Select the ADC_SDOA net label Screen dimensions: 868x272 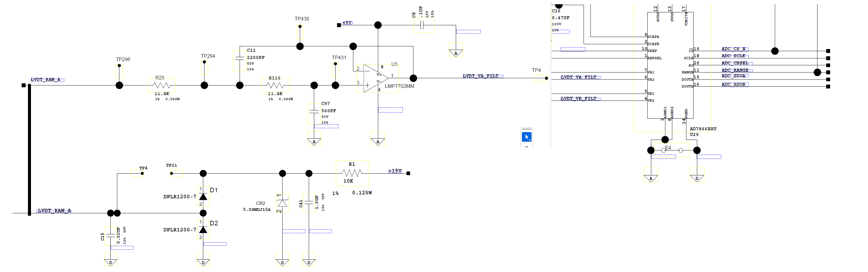[735, 76]
